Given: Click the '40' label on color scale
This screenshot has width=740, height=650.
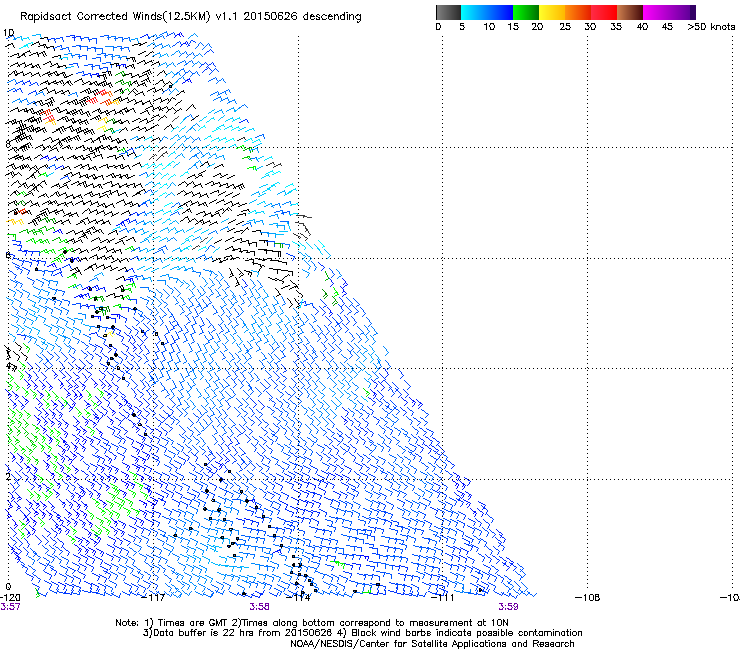Looking at the screenshot, I should [x=642, y=27].
